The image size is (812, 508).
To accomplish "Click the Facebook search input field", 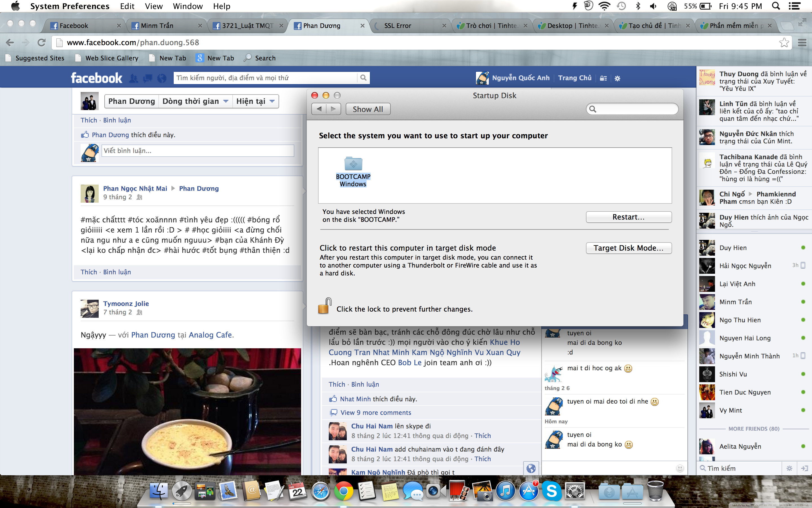I will click(266, 78).
